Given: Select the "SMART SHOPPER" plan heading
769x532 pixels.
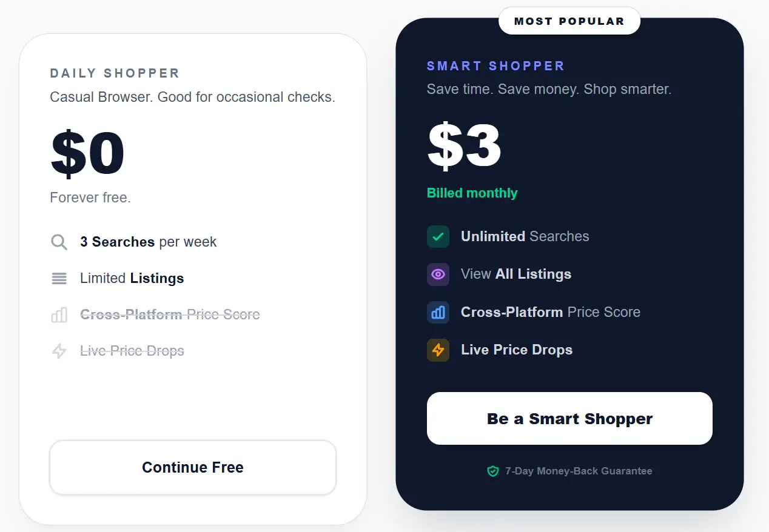Looking at the screenshot, I should point(495,65).
